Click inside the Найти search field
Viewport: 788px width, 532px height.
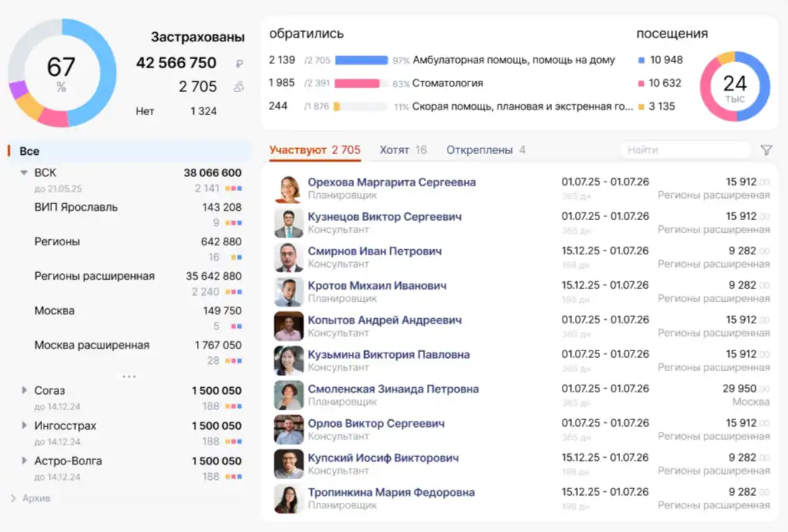click(x=686, y=150)
